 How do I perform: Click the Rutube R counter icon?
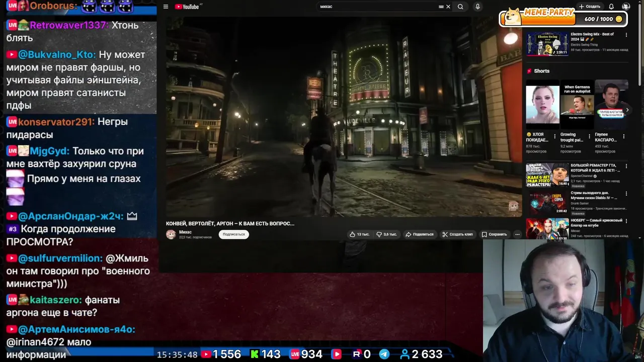(357, 354)
